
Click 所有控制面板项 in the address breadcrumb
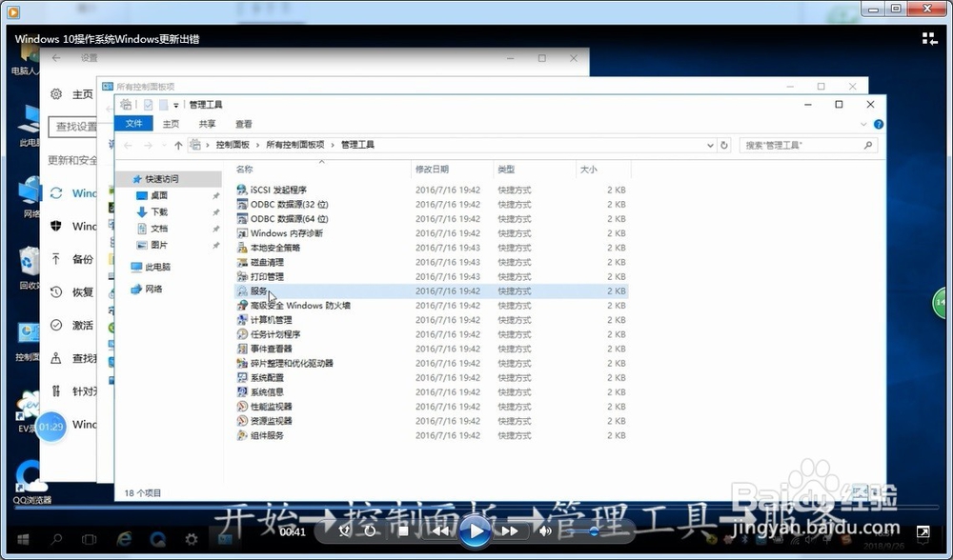click(x=294, y=145)
